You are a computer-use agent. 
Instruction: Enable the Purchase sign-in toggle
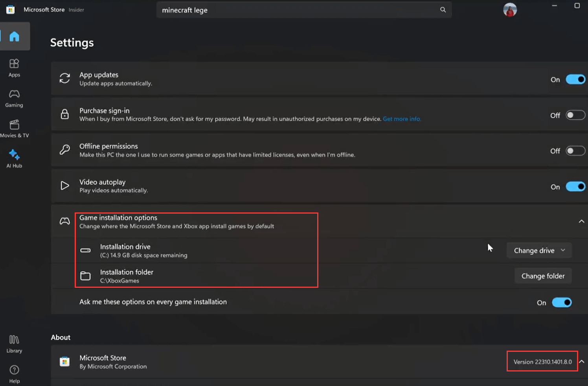[575, 115]
